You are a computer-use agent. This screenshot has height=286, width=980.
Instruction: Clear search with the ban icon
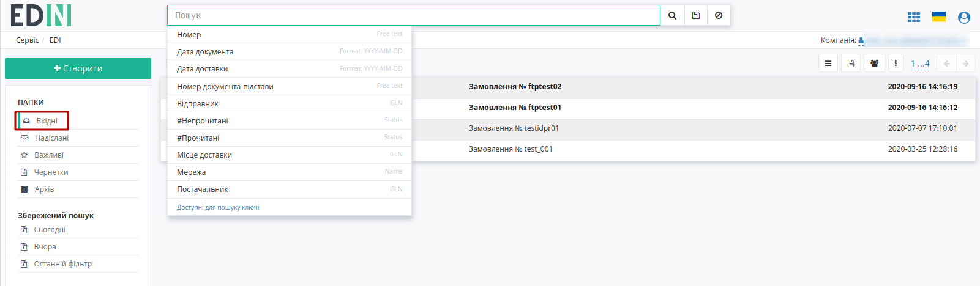(x=719, y=15)
